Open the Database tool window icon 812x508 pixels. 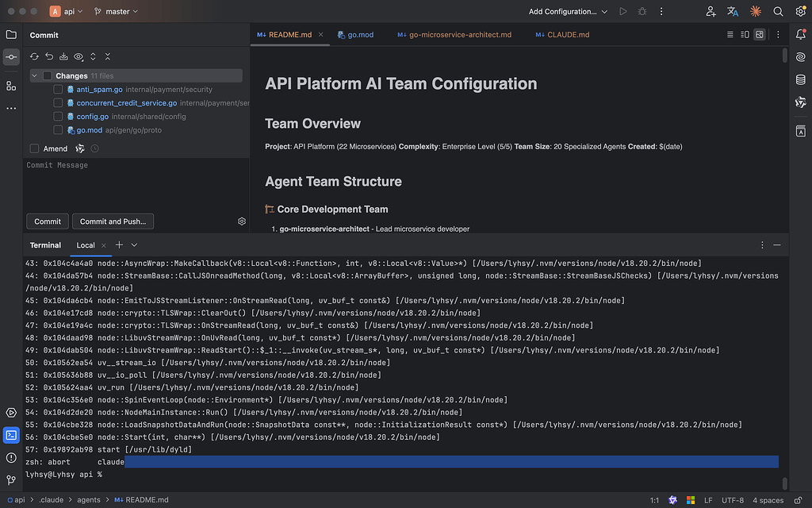click(800, 79)
